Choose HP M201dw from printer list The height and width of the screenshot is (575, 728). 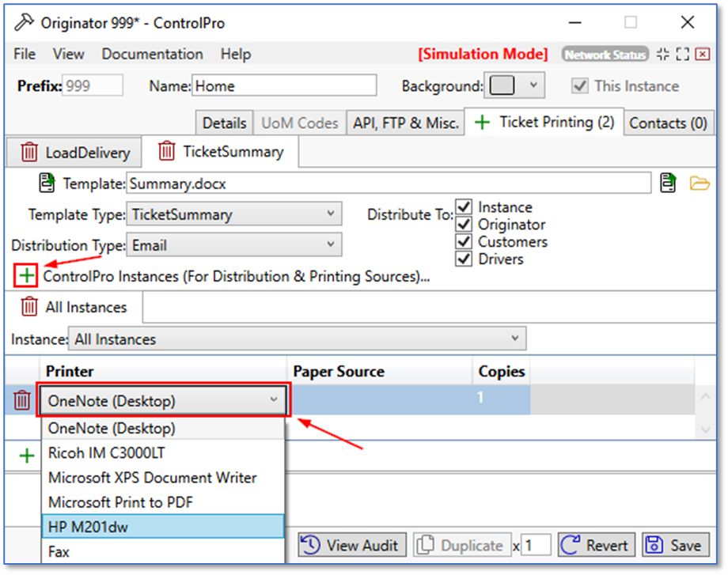tap(162, 526)
